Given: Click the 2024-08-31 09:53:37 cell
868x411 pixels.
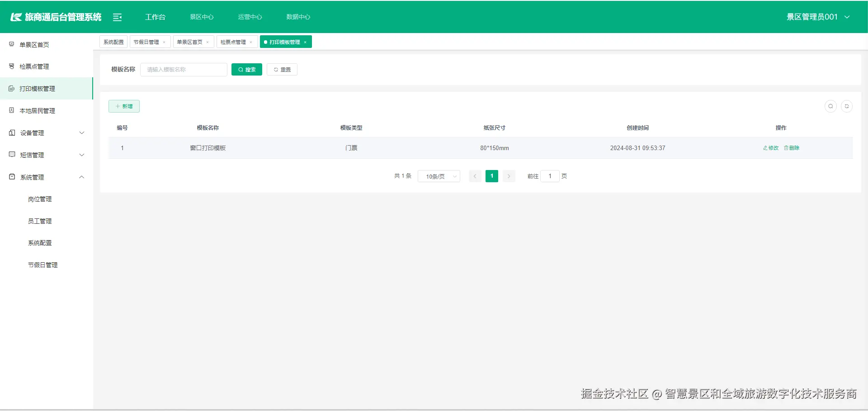Looking at the screenshot, I should (x=637, y=148).
